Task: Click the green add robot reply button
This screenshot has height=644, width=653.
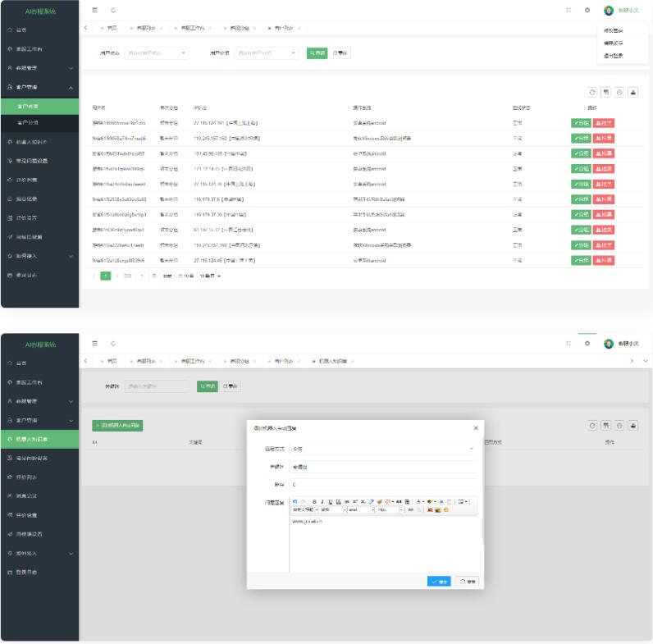Action: [118, 425]
